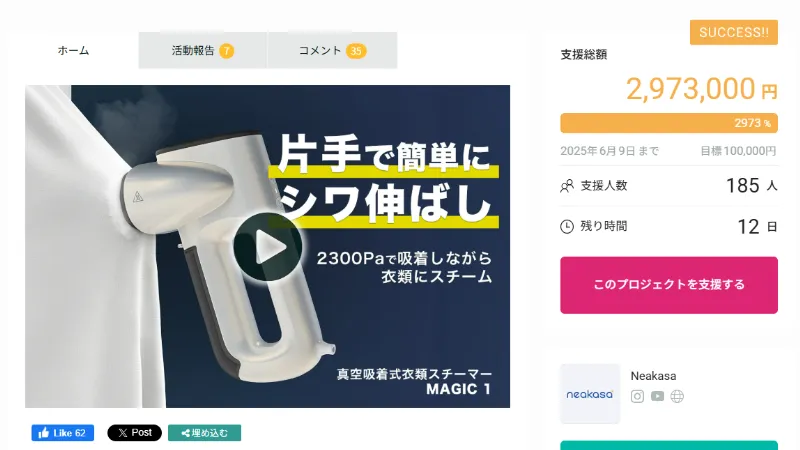Click the 2973% funding progress bar
Image resolution: width=800 pixels, height=450 pixels.
(669, 123)
